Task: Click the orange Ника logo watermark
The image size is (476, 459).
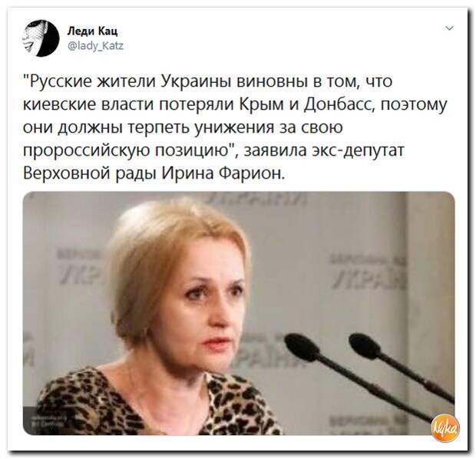Action: tap(445, 428)
